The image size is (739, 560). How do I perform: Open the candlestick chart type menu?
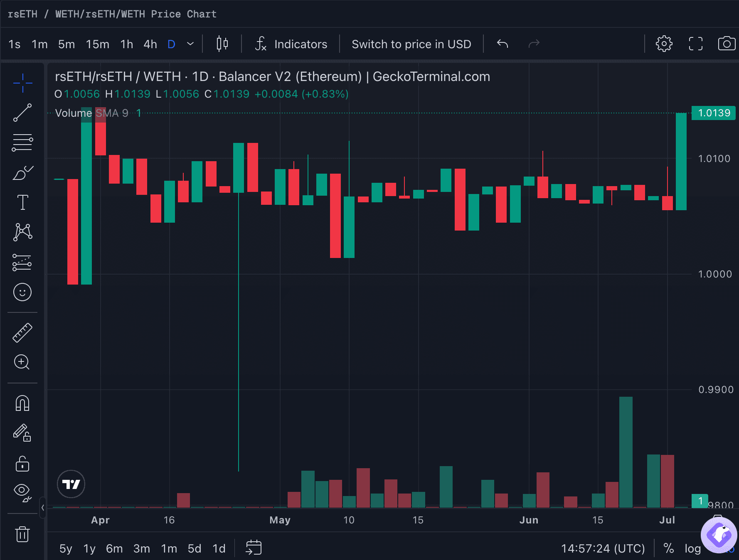[x=222, y=44]
